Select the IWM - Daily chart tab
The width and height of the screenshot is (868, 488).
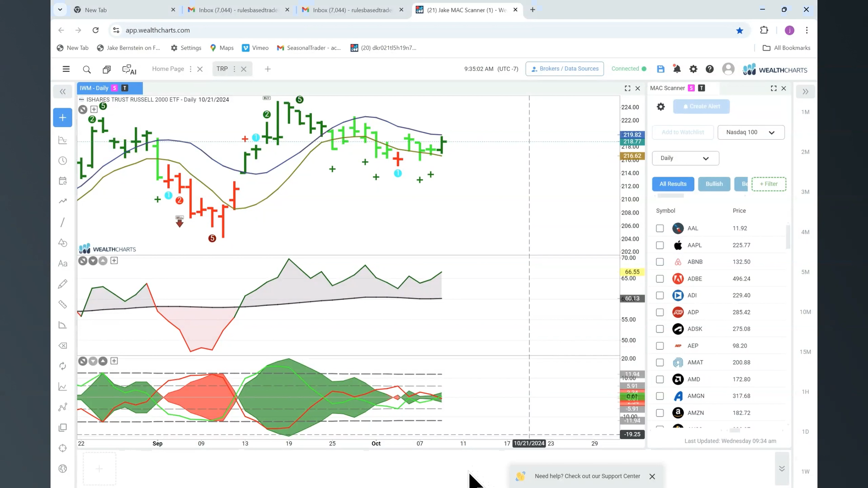click(x=110, y=88)
